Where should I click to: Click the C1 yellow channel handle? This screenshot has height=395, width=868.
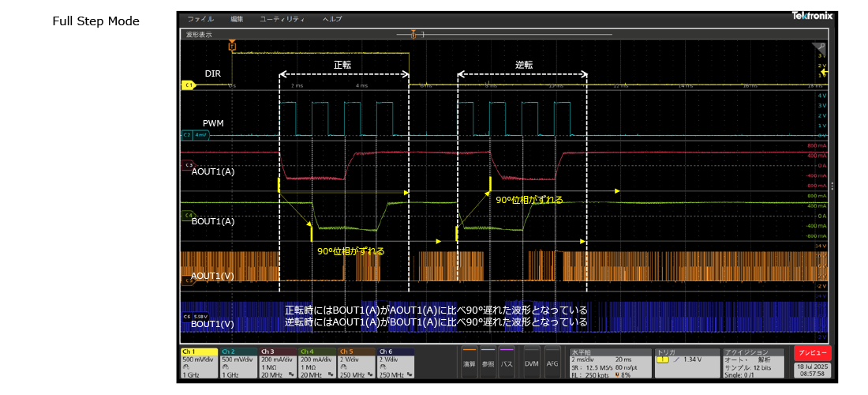188,84
